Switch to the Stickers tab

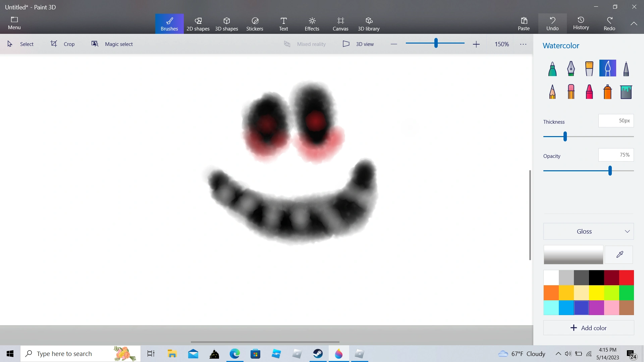[x=255, y=24]
